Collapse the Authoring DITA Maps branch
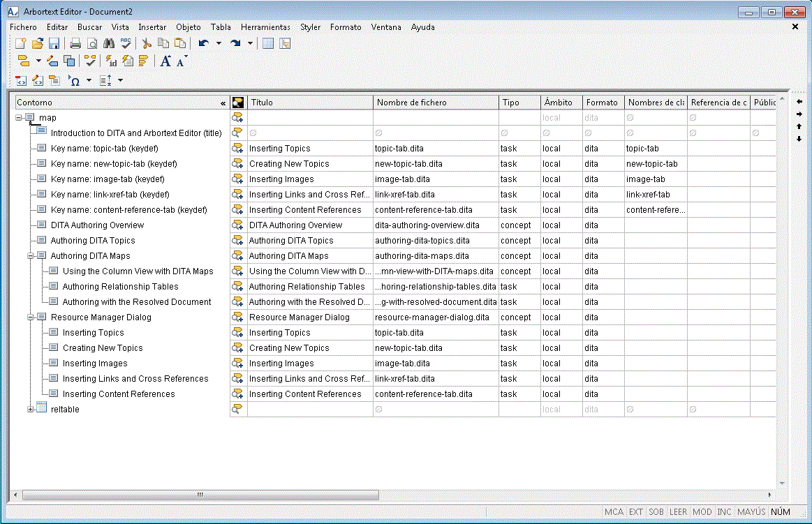The width and height of the screenshot is (812, 524). 31,256
